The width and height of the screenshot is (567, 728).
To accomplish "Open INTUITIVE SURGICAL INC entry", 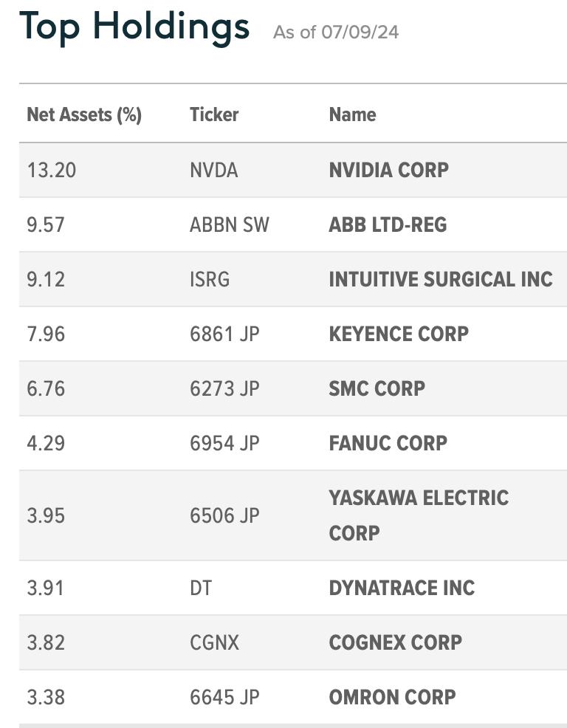I will click(x=441, y=280).
